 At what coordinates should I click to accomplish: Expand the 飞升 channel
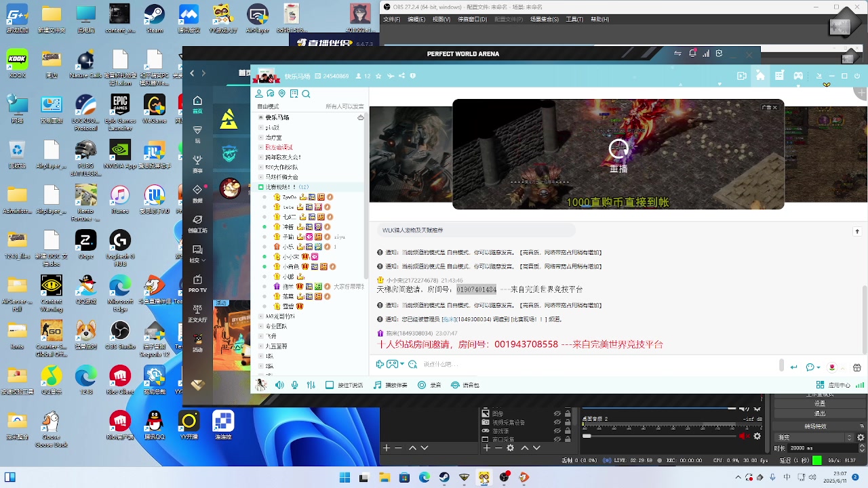(x=260, y=335)
